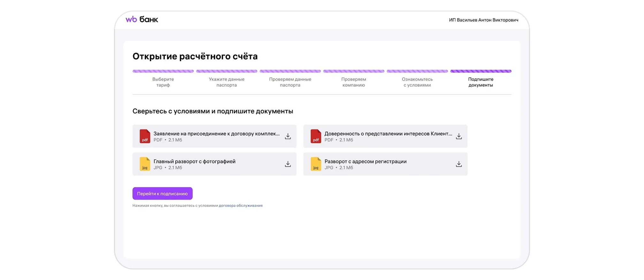Screen dimensions: 644x280
Task: Download the Доверенность о представлении PDF
Action: point(459,136)
